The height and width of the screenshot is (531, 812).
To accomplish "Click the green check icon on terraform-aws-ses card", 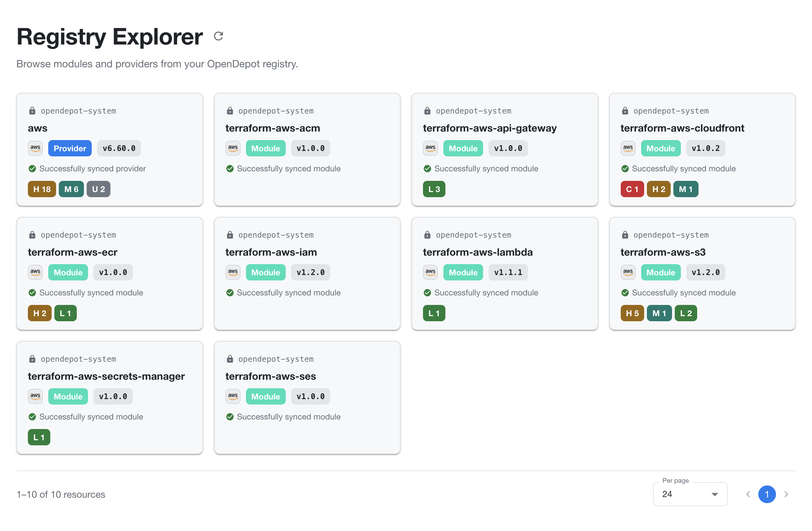I will coord(230,416).
